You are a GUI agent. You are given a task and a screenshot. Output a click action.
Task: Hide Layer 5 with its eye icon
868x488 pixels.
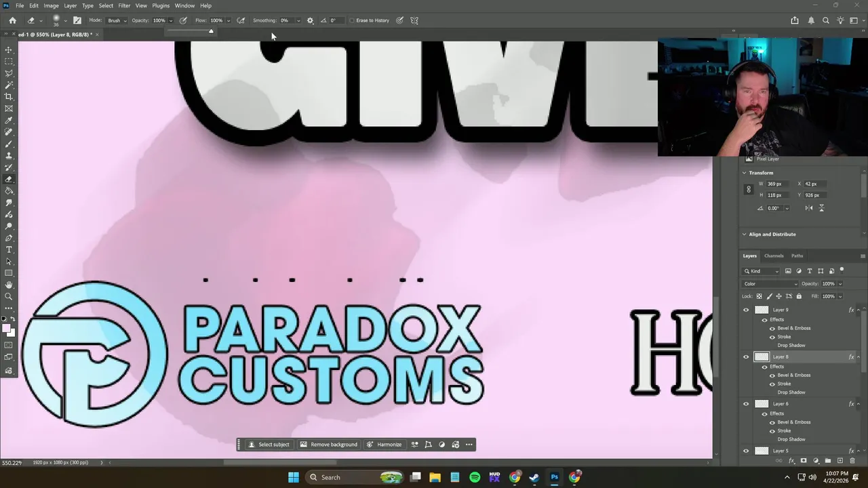point(746,451)
